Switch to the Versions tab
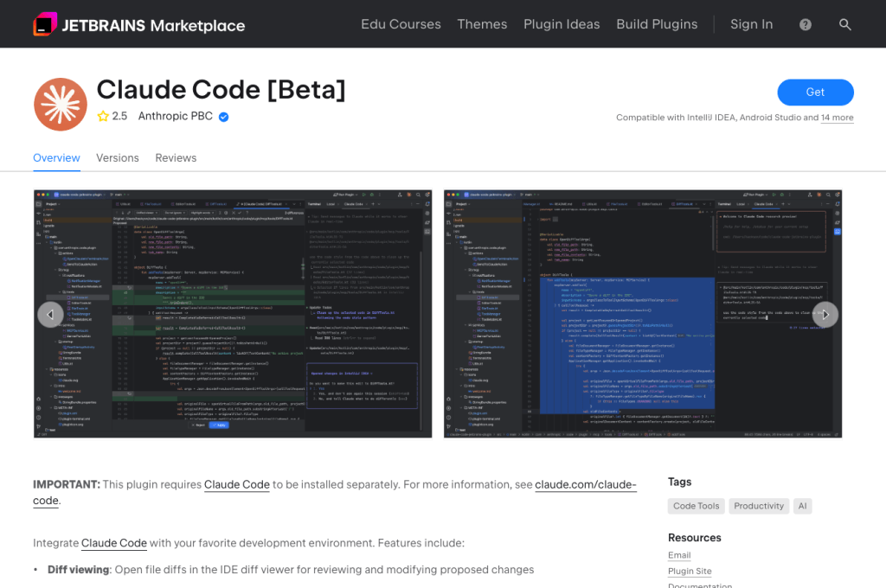Viewport: 886px width, 588px height. pyautogui.click(x=118, y=158)
